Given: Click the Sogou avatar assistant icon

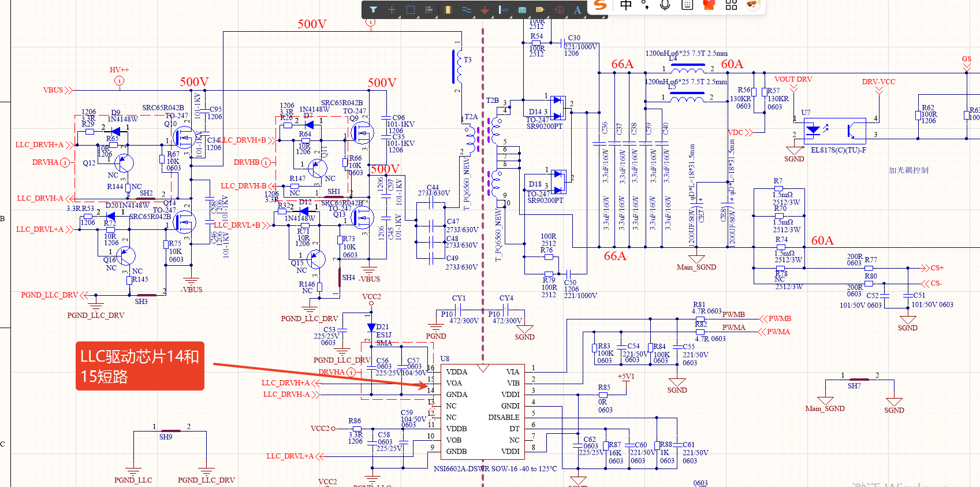Looking at the screenshot, I should [753, 5].
